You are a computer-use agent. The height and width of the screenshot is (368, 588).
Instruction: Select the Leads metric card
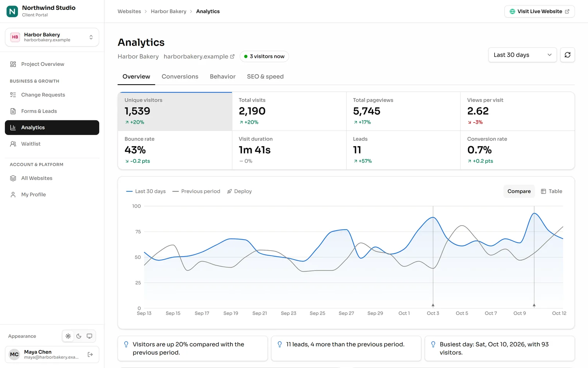pyautogui.click(x=403, y=150)
